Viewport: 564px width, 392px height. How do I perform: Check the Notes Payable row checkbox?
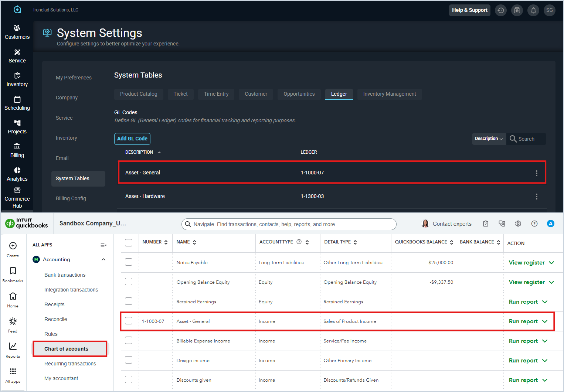[x=129, y=262]
